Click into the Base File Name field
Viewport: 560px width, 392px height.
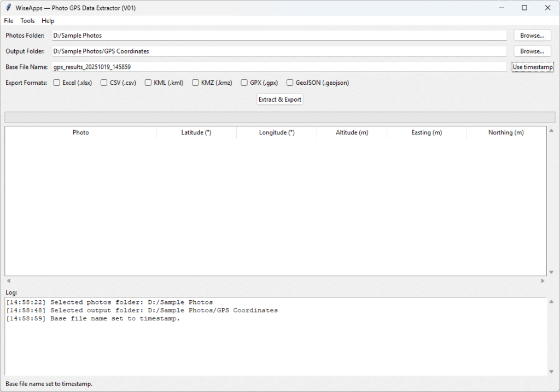(279, 67)
